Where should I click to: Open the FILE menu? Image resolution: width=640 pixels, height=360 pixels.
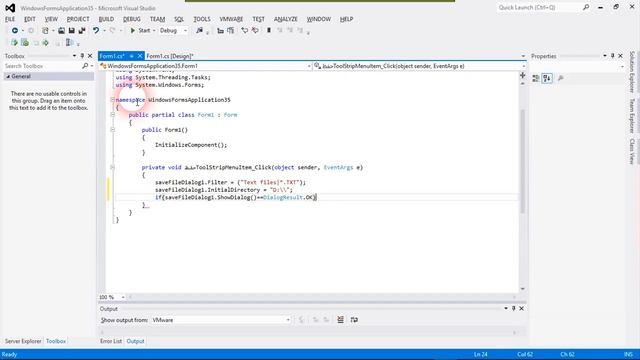[x=10, y=19]
